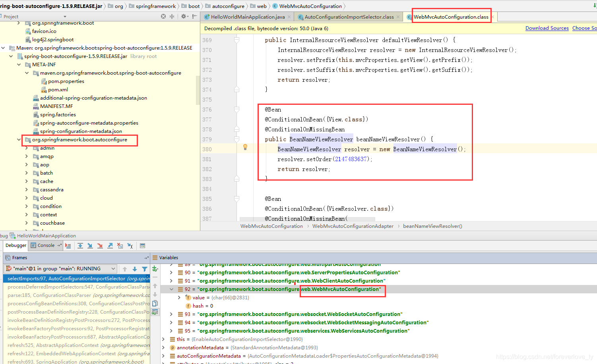Click WebMvcAutoConfigurationAdapter in editor breadcrumb
Screen dimensions: 597x364
click(353, 226)
